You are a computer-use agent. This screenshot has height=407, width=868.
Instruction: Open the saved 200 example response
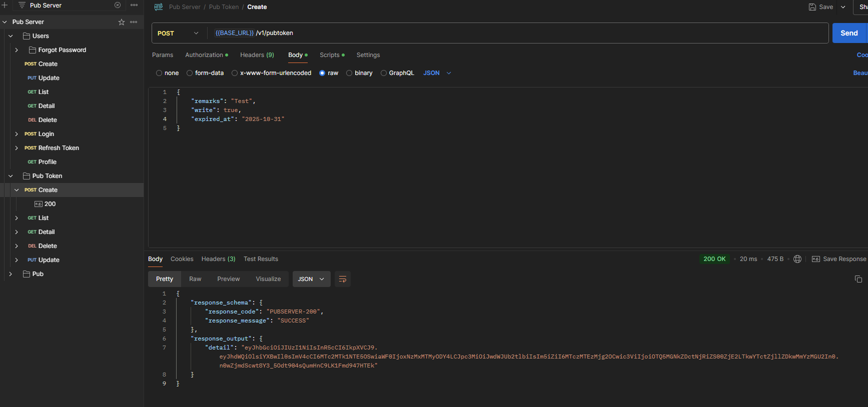tap(50, 204)
